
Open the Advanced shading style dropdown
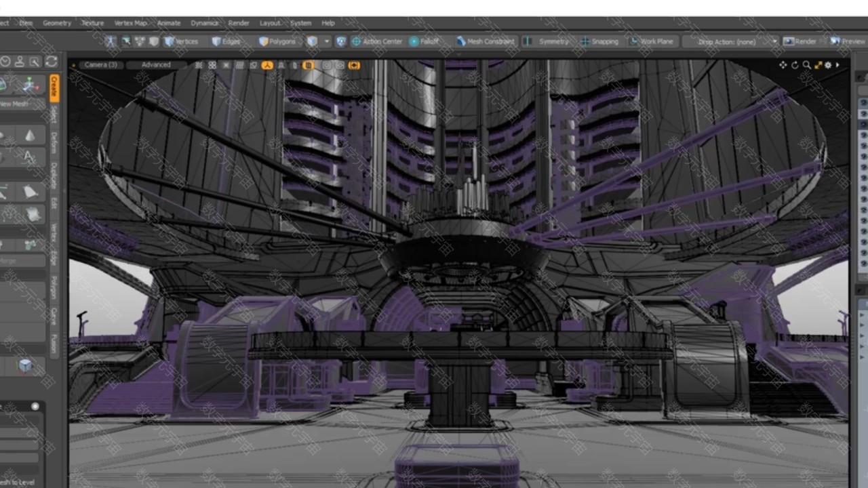(x=156, y=65)
